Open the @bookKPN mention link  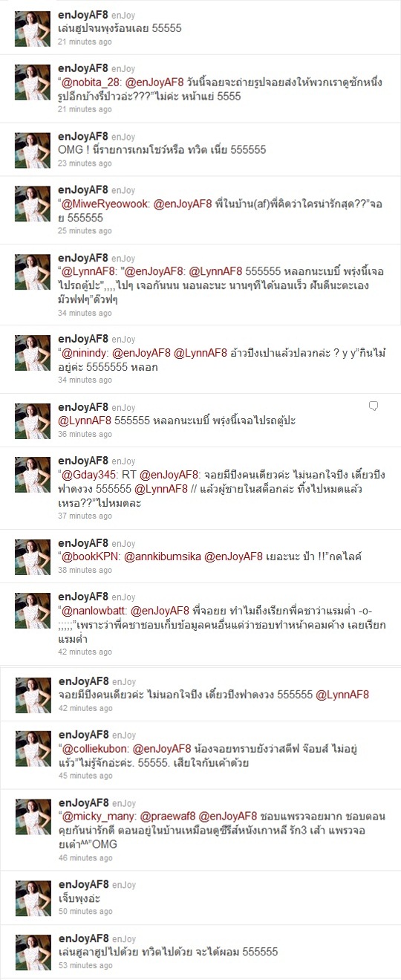pos(91,556)
